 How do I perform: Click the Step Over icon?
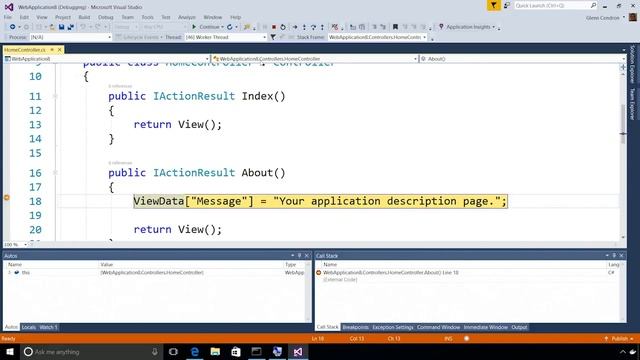[x=313, y=27]
